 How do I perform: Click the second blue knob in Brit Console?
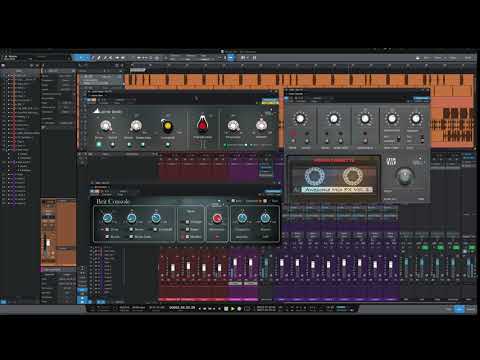click(x=132, y=218)
